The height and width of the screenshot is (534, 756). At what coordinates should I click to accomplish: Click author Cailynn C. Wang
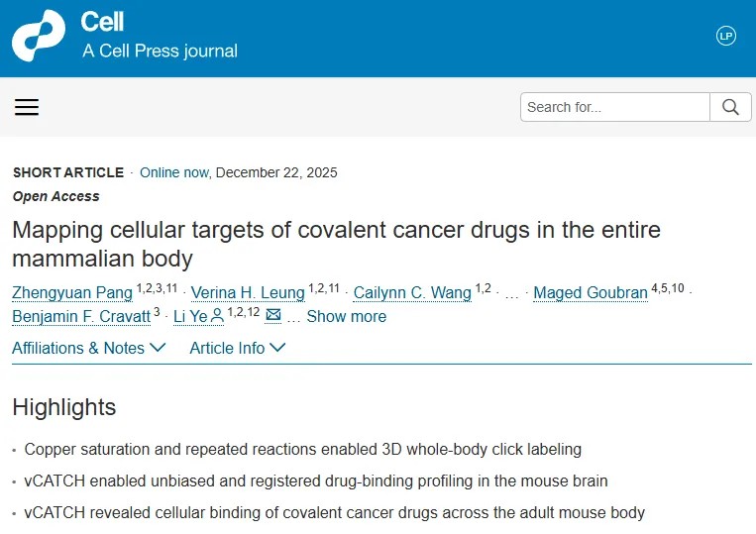[412, 292]
